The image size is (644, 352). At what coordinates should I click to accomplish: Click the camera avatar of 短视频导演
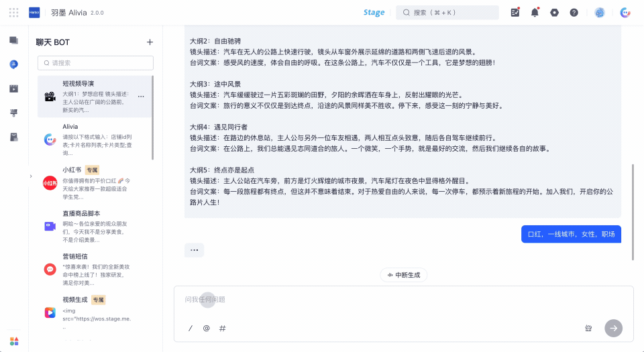(x=50, y=97)
